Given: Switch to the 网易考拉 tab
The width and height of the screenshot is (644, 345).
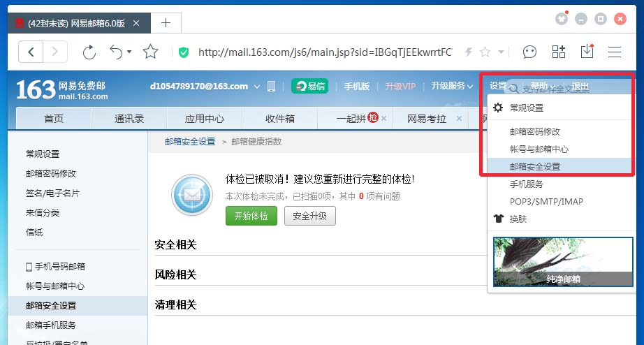Looking at the screenshot, I should [x=426, y=118].
